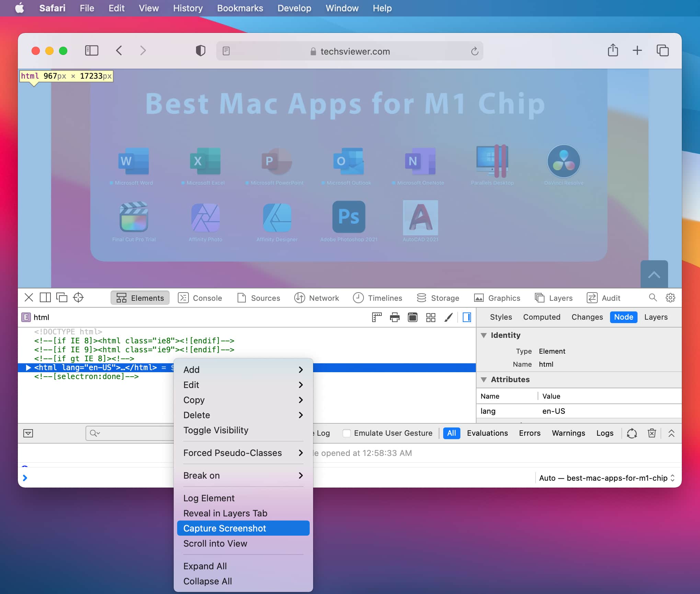This screenshot has height=594, width=700.
Task: Click the search magnifier in the inspector toolbar
Action: pos(653,298)
